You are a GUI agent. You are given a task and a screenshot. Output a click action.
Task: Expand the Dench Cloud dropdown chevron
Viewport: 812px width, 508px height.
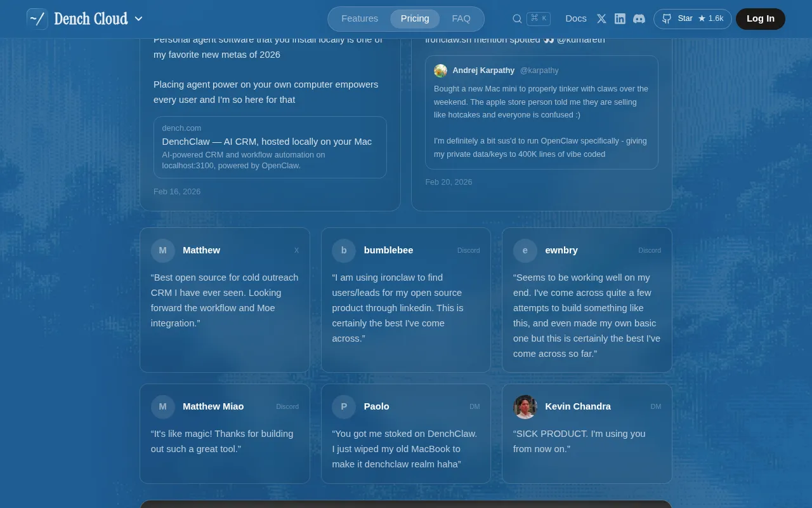click(139, 19)
